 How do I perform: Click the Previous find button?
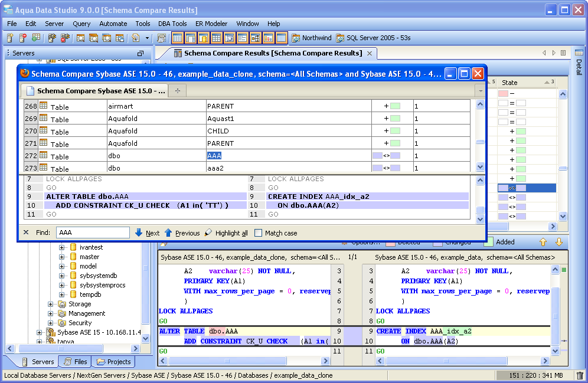pyautogui.click(x=182, y=233)
